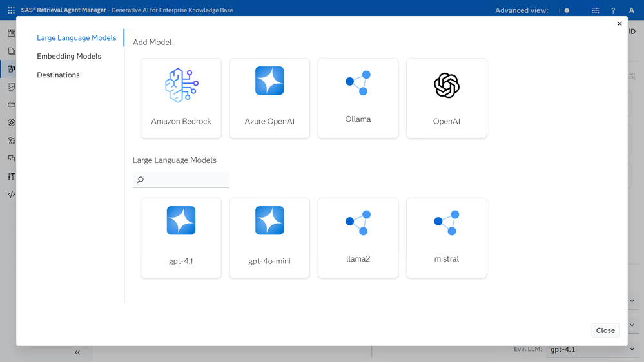The width and height of the screenshot is (644, 362).
Task: Open the gpt-4o-mini model card
Action: point(269,238)
